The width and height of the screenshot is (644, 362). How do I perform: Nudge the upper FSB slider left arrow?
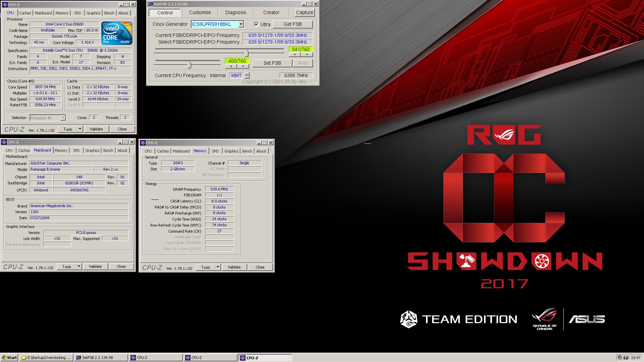pos(295,54)
